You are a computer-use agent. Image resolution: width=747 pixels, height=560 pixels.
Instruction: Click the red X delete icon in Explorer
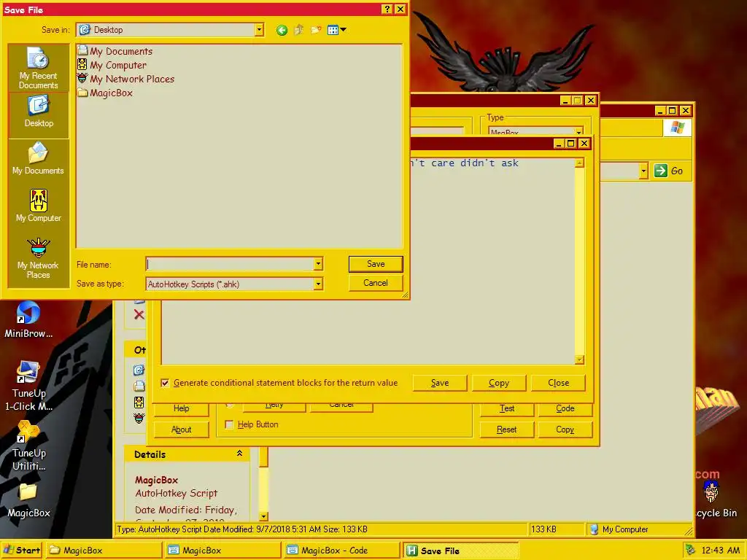pyautogui.click(x=139, y=314)
